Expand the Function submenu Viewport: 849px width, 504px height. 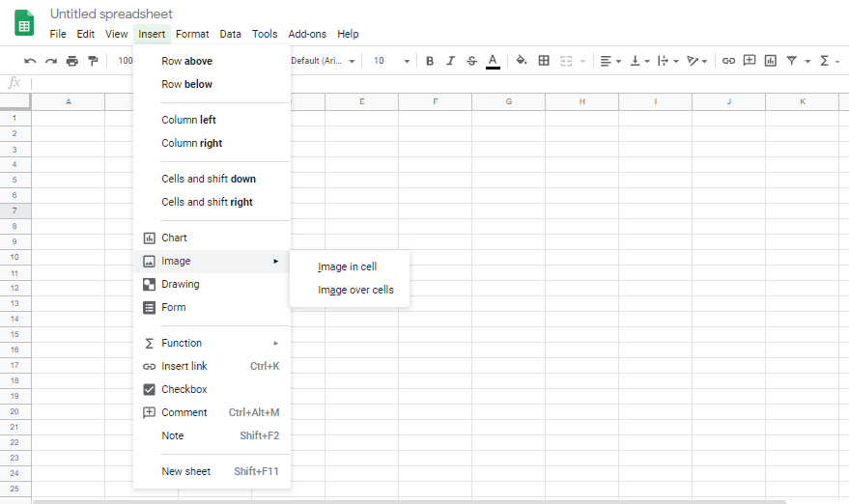click(212, 343)
